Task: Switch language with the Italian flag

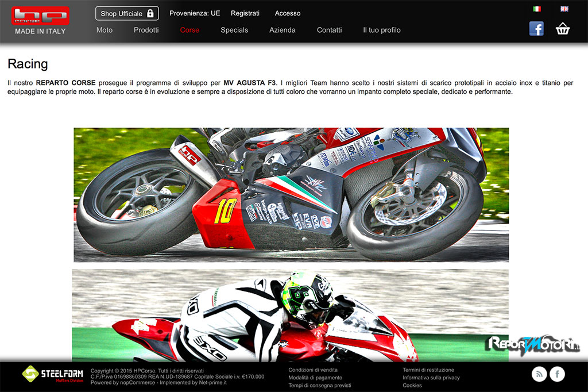Action: [536, 9]
